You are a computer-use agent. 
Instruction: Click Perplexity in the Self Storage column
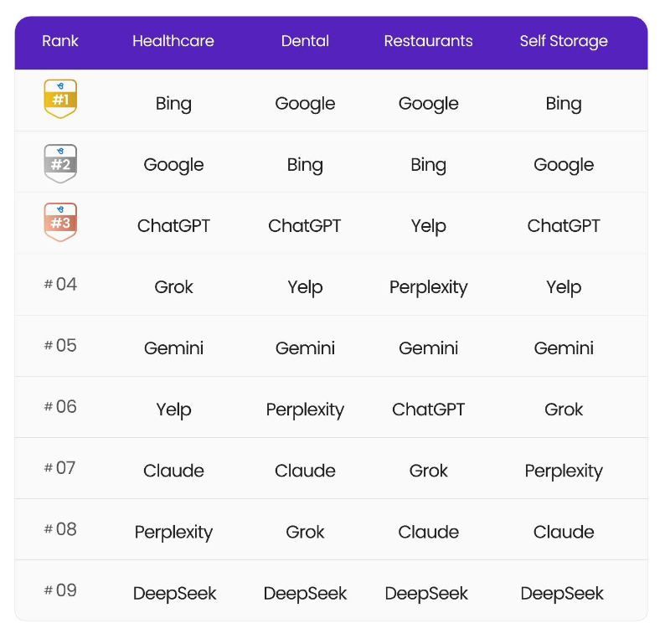[564, 471]
